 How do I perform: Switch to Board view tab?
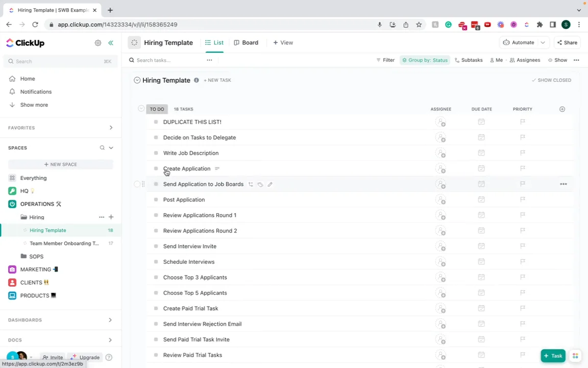pos(246,42)
